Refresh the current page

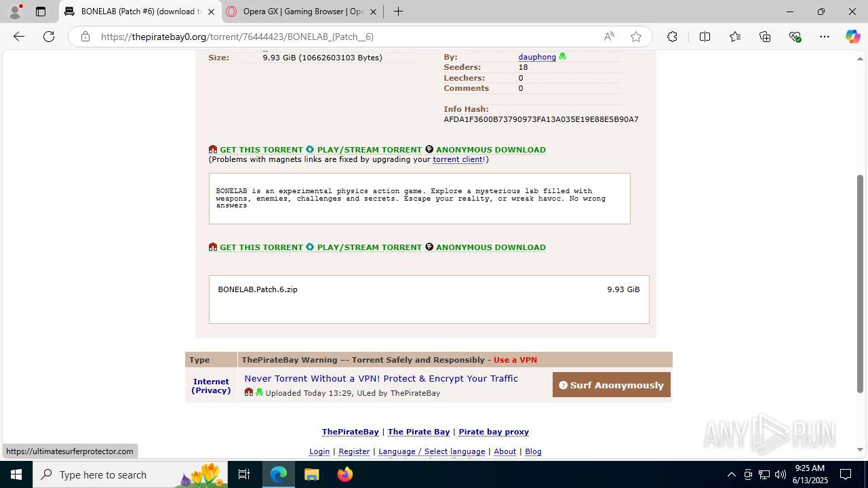49,37
